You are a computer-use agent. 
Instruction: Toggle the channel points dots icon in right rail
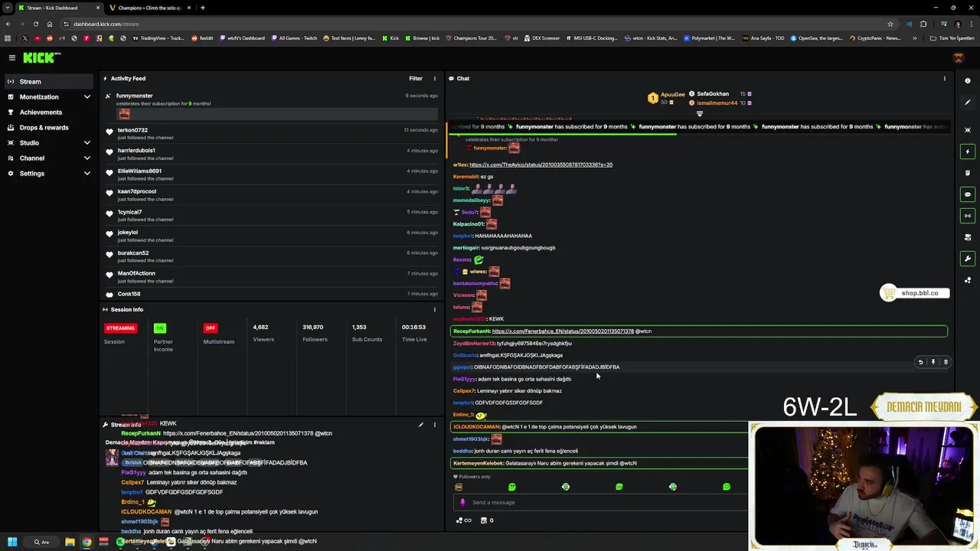point(968,280)
